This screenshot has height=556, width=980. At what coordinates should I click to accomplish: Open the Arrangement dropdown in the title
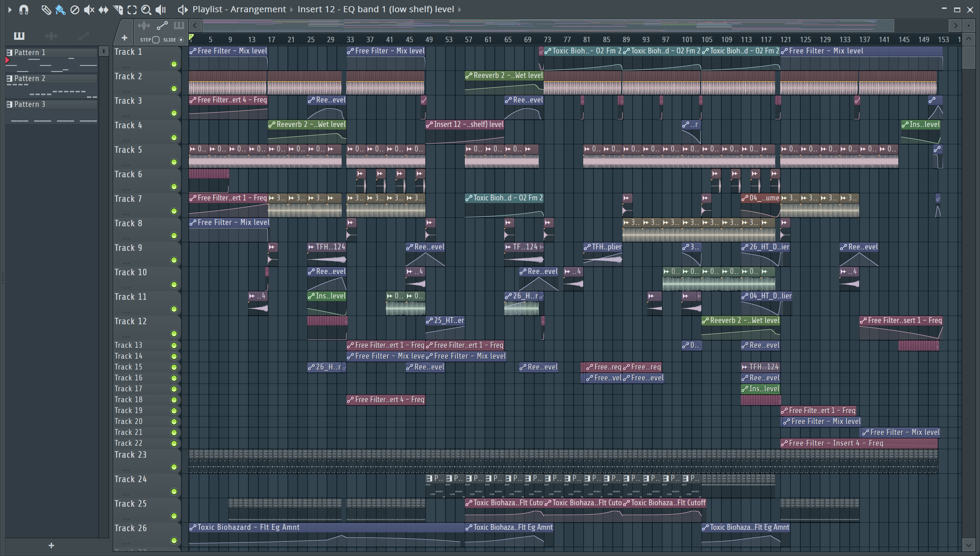tap(258, 9)
